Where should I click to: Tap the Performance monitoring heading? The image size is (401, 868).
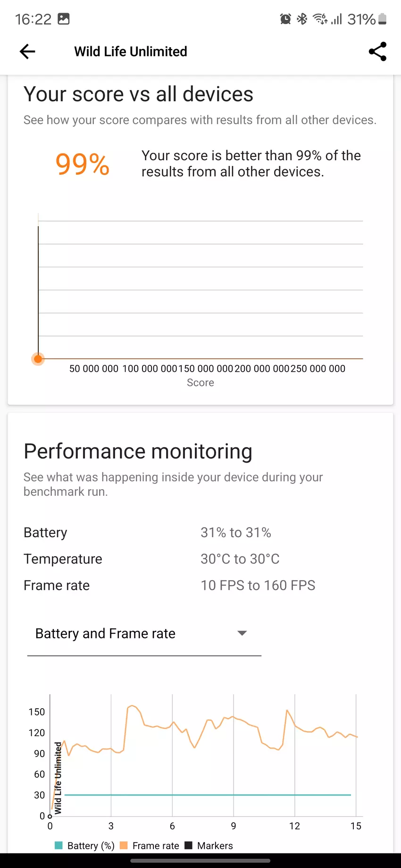coord(138,451)
